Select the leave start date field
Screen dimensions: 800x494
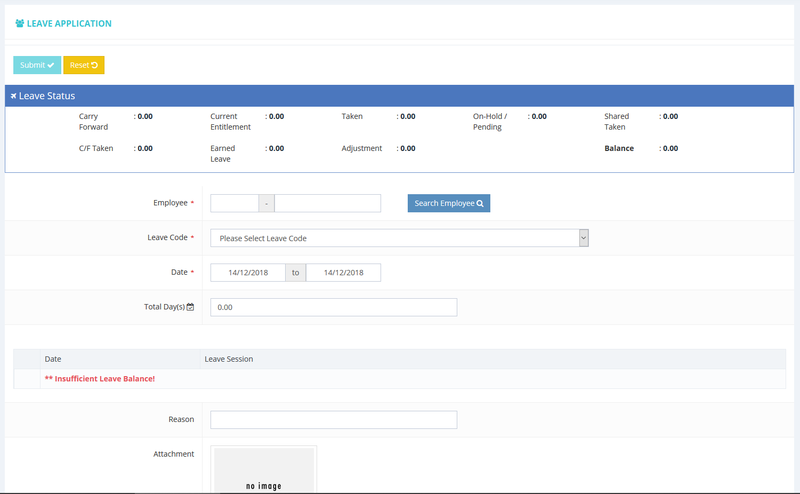point(247,272)
